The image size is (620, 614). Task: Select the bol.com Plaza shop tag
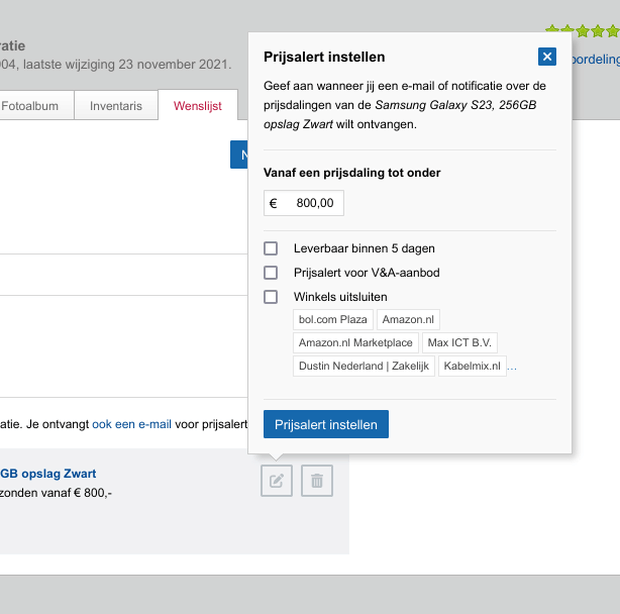pos(333,319)
